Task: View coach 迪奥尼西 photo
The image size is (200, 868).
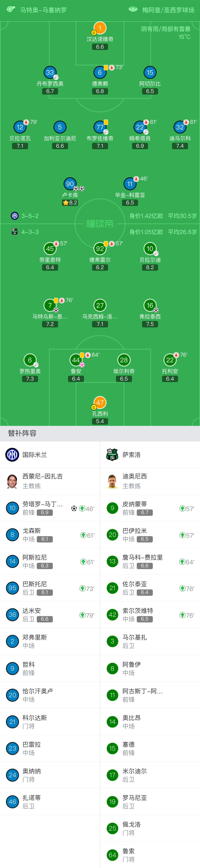Action: pos(112,481)
